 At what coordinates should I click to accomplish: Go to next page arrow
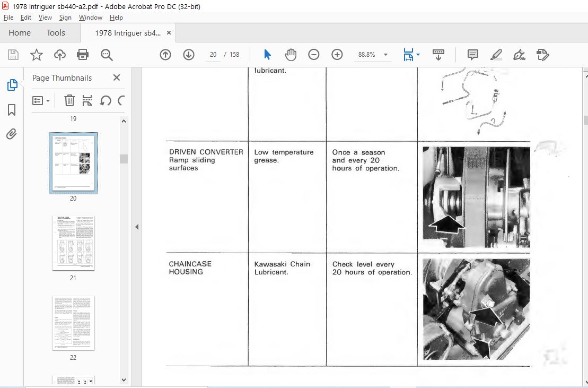[x=189, y=55]
